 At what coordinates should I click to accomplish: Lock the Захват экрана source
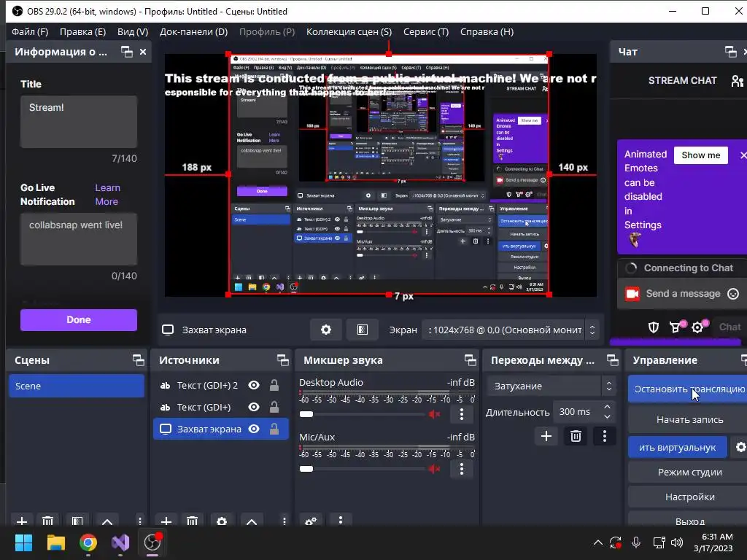coord(274,429)
